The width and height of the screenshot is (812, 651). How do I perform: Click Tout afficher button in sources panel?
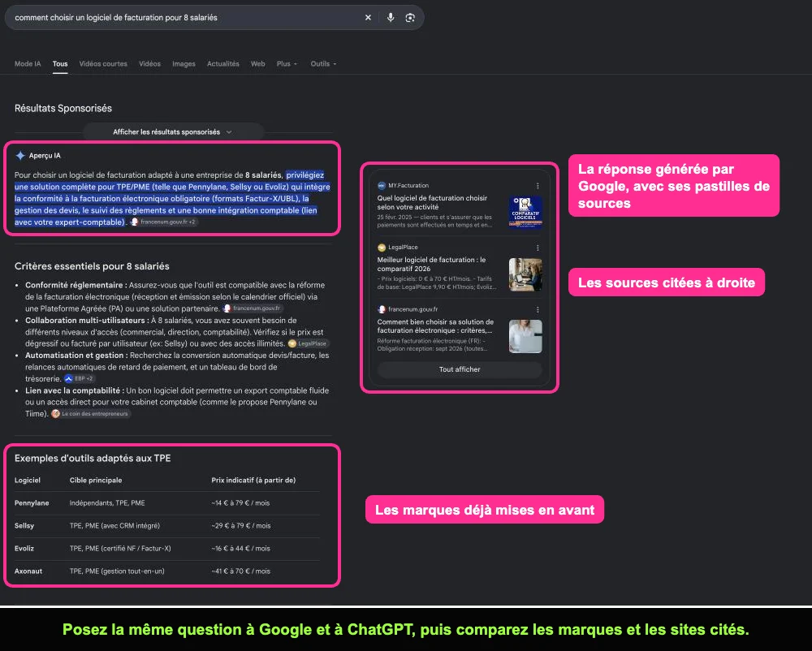[x=460, y=369]
